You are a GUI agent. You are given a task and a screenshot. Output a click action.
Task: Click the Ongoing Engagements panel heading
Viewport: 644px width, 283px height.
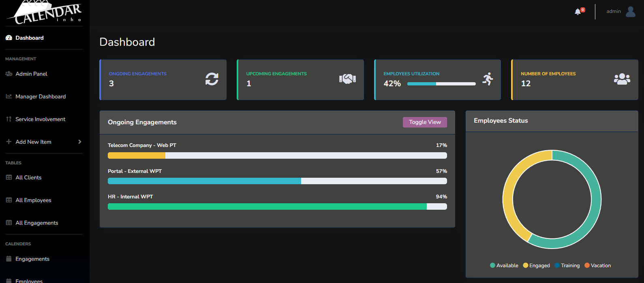tap(142, 122)
